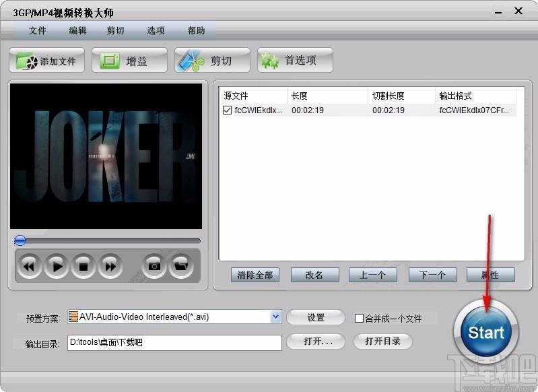The width and height of the screenshot is (538, 392).
Task: Click the 添加文件 add file button
Action: coord(46,61)
